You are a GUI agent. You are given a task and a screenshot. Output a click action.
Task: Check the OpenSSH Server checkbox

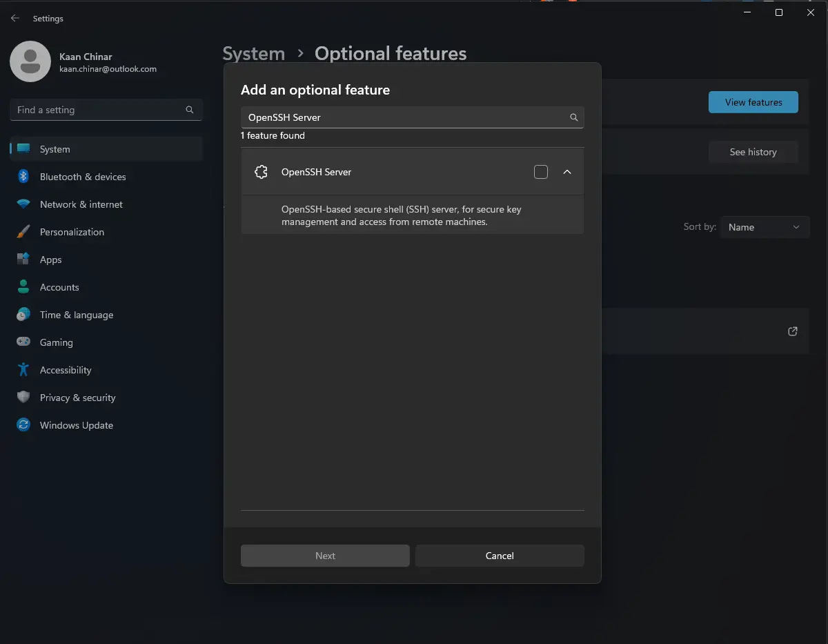(x=541, y=172)
